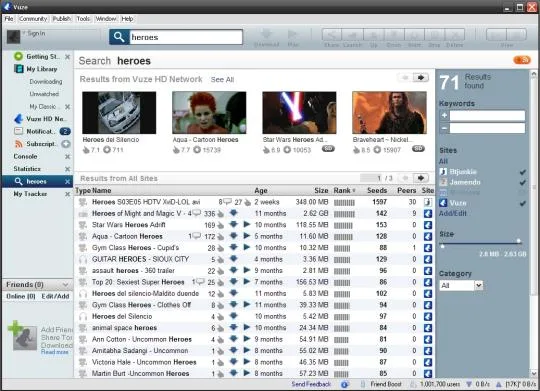This screenshot has height=391, width=540.
Task: Click orange RSS button beside search heading
Action: (522, 60)
